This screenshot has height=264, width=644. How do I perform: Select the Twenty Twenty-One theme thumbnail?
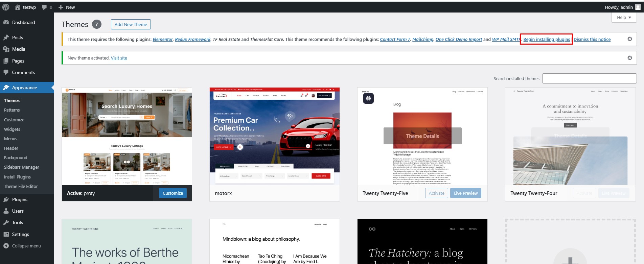point(127,241)
